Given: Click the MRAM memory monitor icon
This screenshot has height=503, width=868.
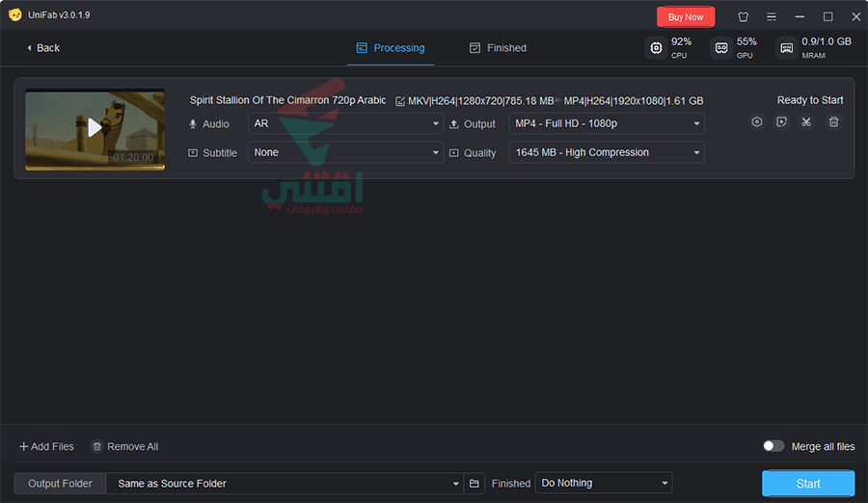Looking at the screenshot, I should [787, 48].
